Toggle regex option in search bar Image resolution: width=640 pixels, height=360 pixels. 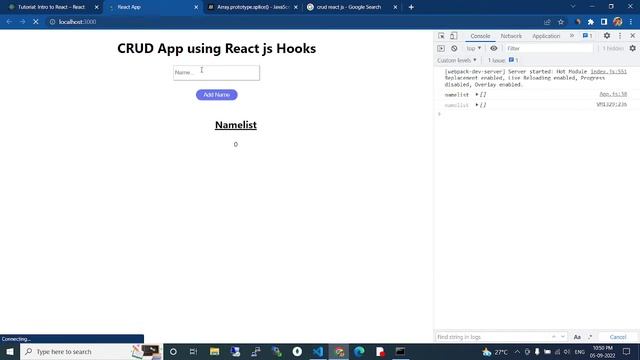[590, 337]
